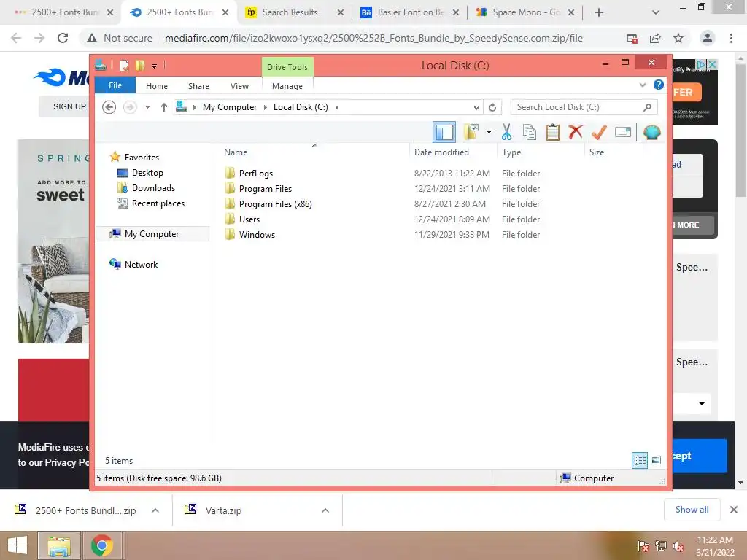Open the Chrome three-dot menu
Viewport: 747px width, 560px height.
[731, 38]
